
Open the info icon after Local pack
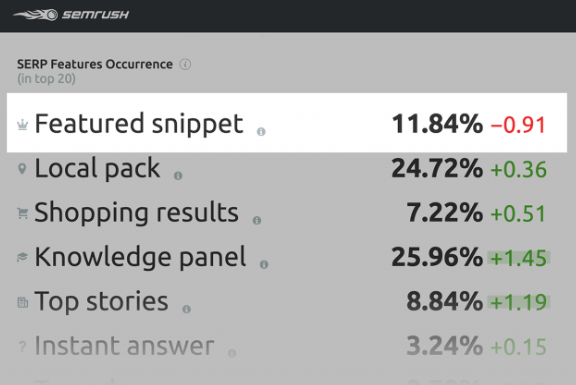coord(178,176)
